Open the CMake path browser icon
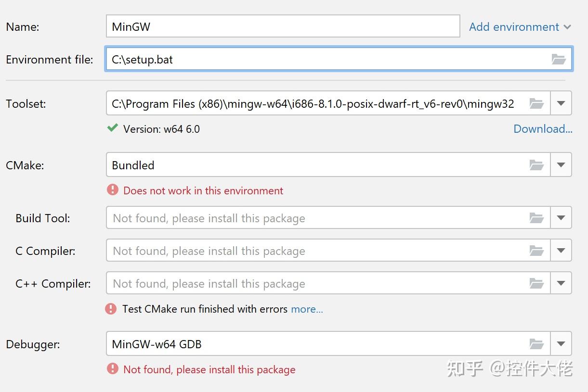Viewport: 588px width, 392px height. tap(536, 164)
